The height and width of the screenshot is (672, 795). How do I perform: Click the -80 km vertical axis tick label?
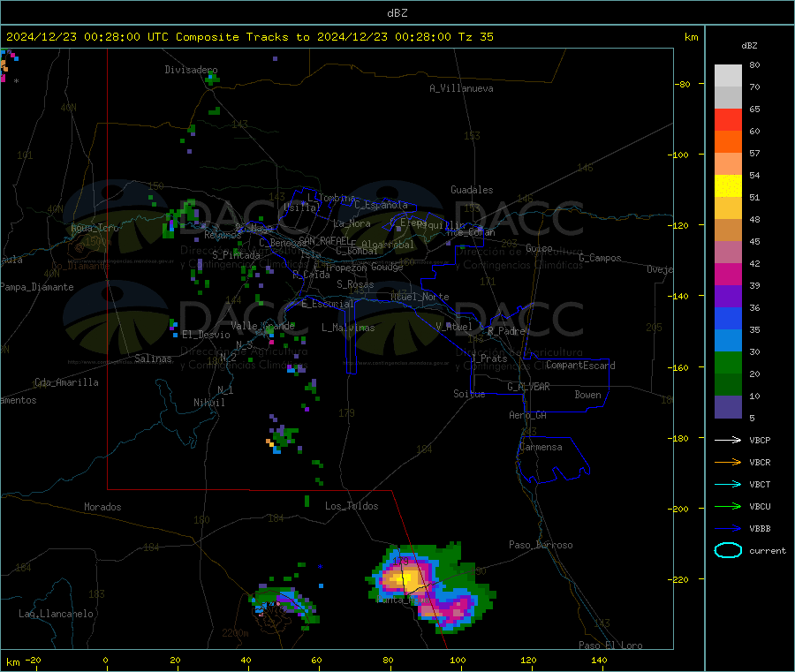coord(682,84)
